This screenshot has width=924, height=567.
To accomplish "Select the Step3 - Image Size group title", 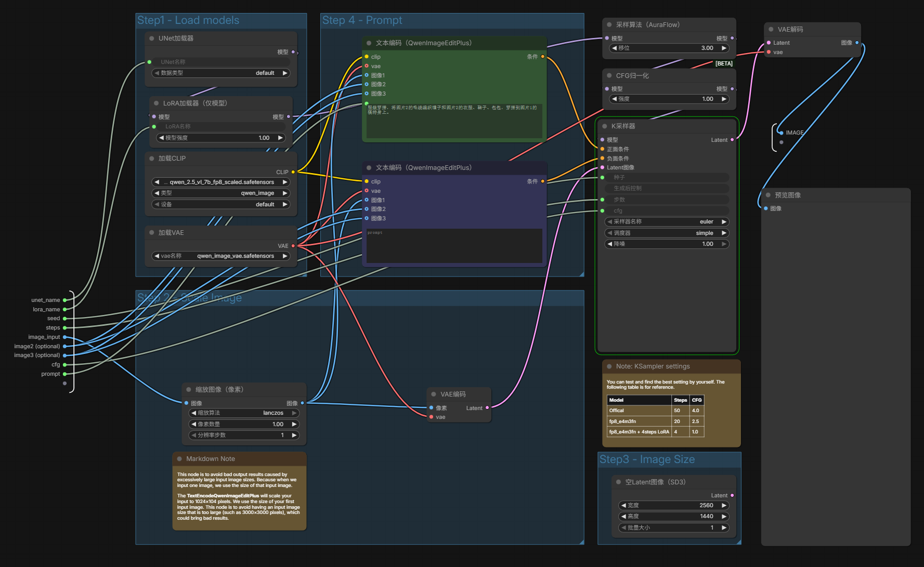I will 647,459.
